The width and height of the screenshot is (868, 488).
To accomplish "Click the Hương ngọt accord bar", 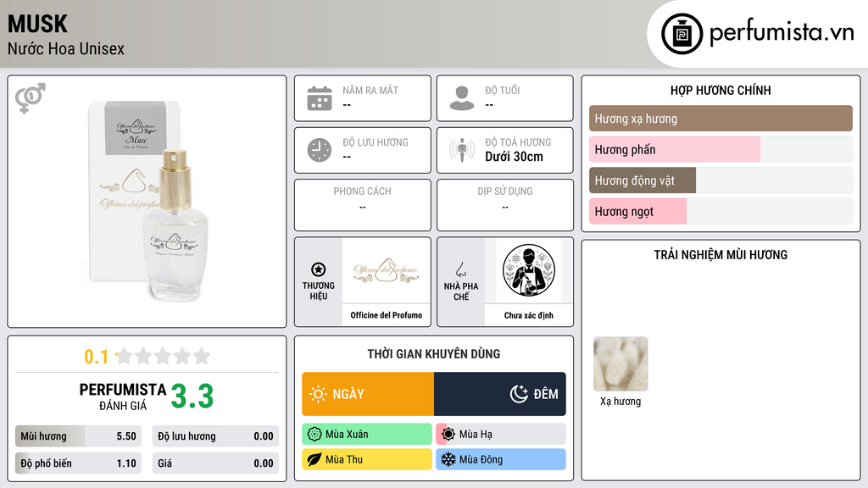I will point(721,211).
